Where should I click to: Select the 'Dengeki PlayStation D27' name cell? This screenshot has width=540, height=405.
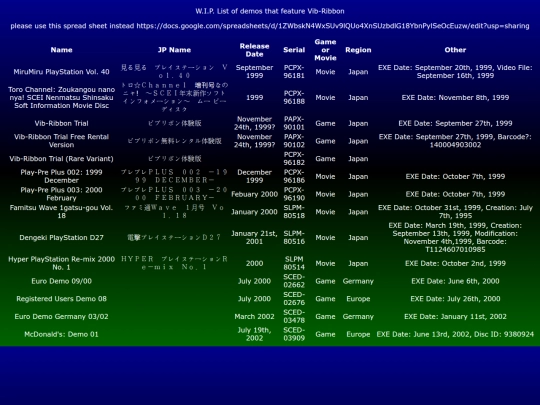(x=61, y=238)
